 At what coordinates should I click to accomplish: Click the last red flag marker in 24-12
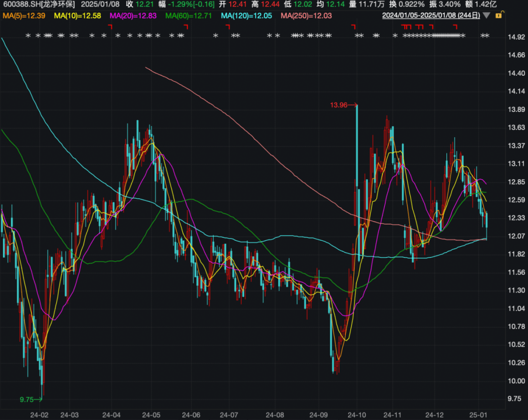(x=455, y=26)
